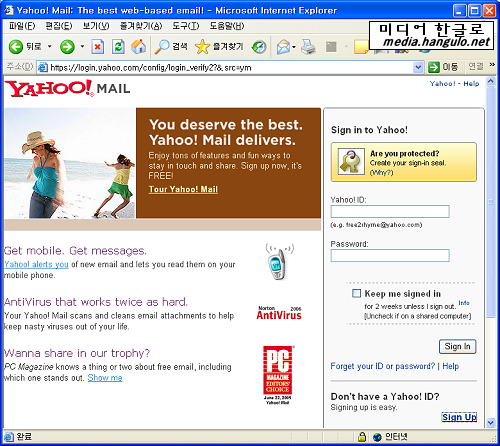Click the Sign Up link
This screenshot has height=446, width=500.
tap(459, 417)
